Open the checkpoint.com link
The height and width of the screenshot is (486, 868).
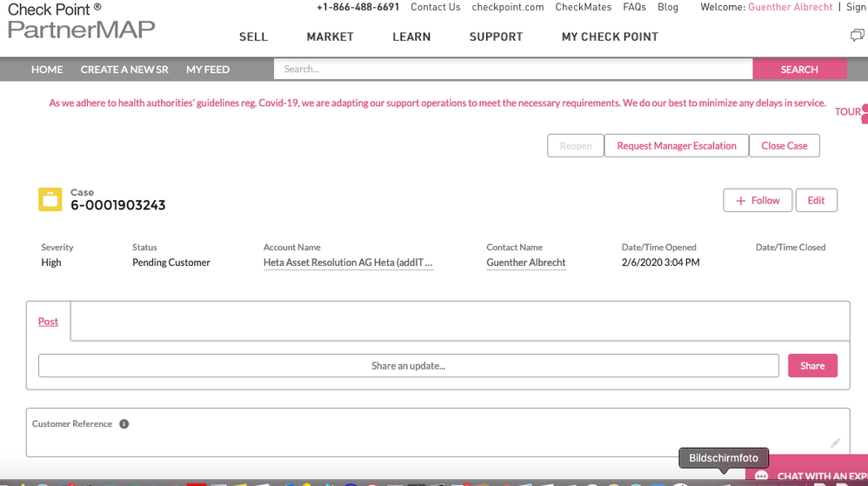coord(508,7)
